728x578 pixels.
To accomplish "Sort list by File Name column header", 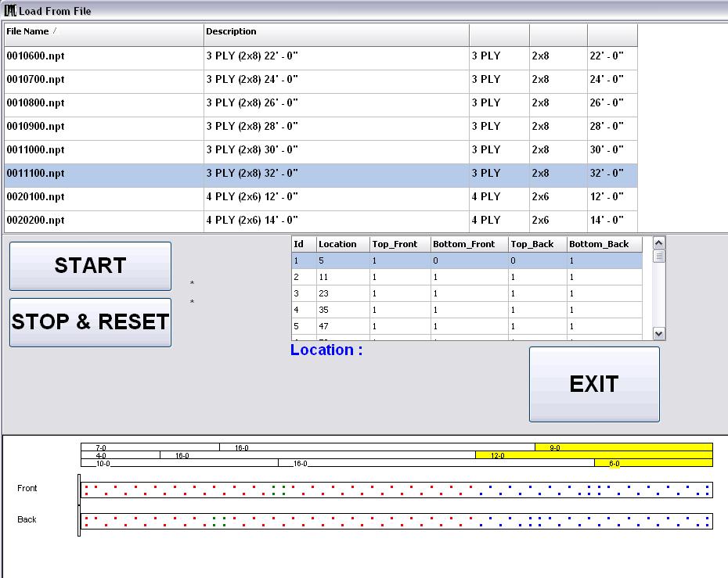I will 103,32.
